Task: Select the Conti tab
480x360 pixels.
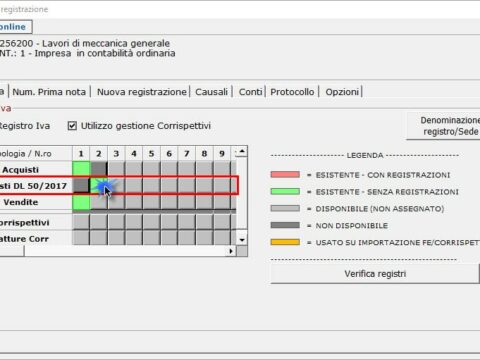Action: (x=250, y=92)
